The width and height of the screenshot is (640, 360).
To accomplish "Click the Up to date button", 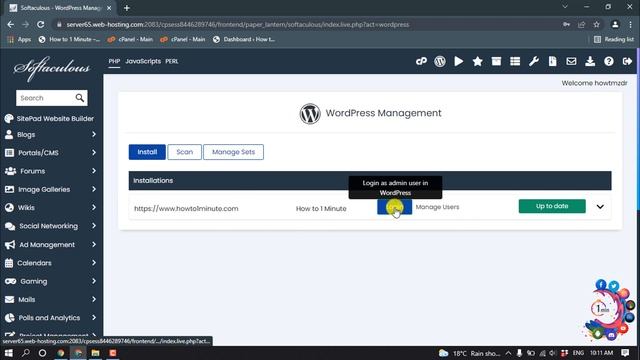I will [552, 206].
